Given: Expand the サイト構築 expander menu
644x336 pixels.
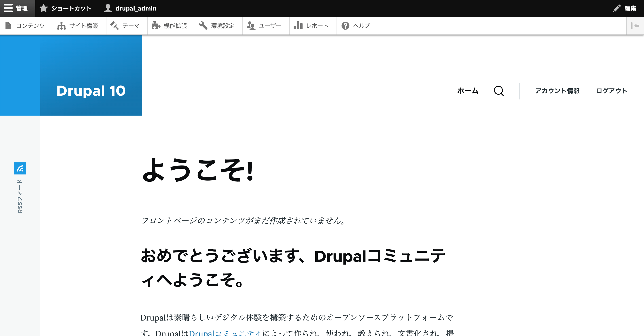Looking at the screenshot, I should tap(79, 26).
